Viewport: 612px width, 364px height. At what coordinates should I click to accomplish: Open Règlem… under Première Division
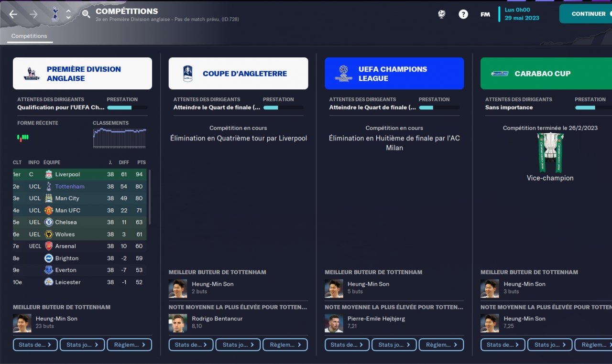click(x=130, y=344)
